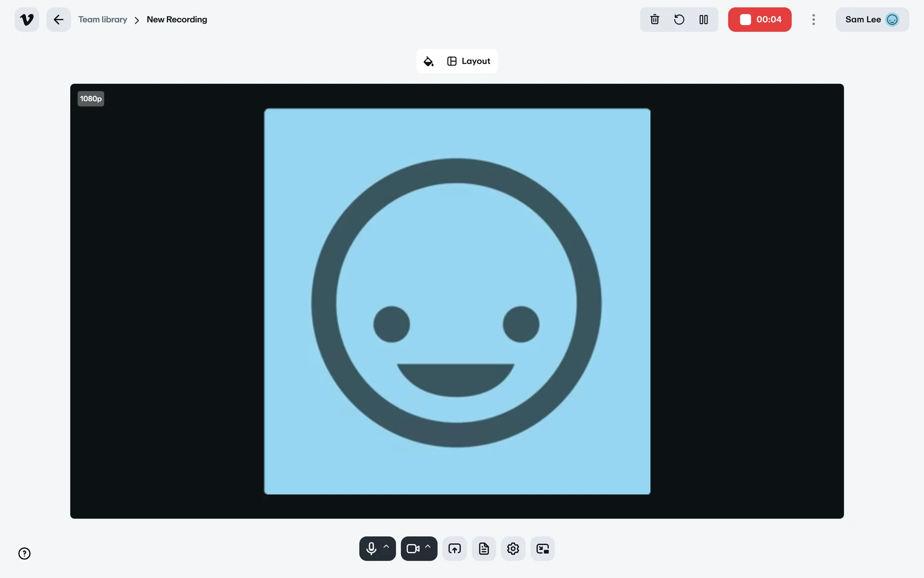Expand the camera source options chevron
Viewport: 924px width, 578px height.
click(x=428, y=547)
